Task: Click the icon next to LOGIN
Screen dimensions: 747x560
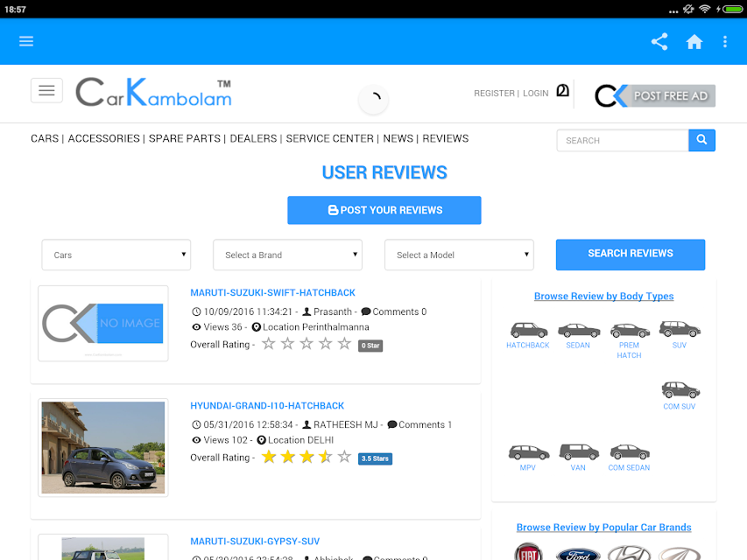Action: [x=562, y=90]
